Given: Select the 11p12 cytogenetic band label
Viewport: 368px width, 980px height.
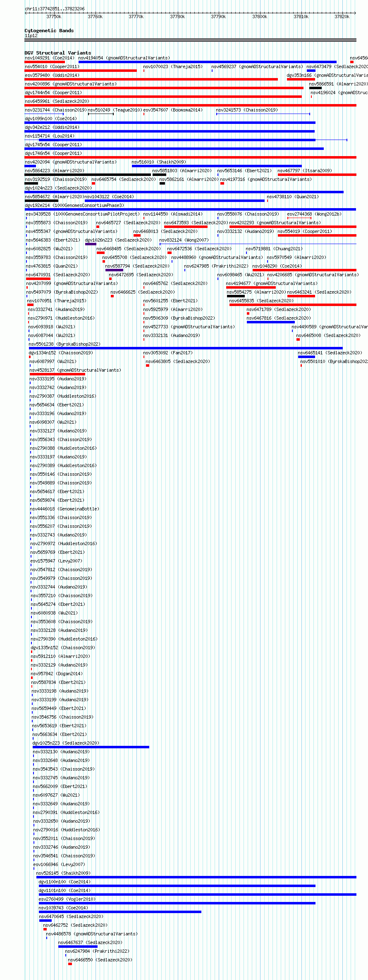Looking at the screenshot, I should (31, 36).
